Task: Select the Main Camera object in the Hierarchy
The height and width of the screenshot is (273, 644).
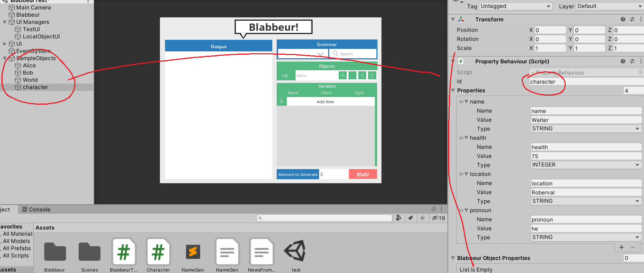Action: [x=33, y=8]
